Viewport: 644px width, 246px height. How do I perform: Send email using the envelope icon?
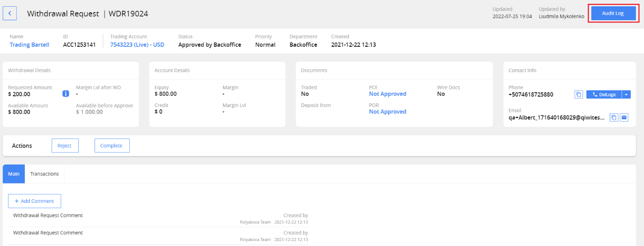click(x=624, y=117)
